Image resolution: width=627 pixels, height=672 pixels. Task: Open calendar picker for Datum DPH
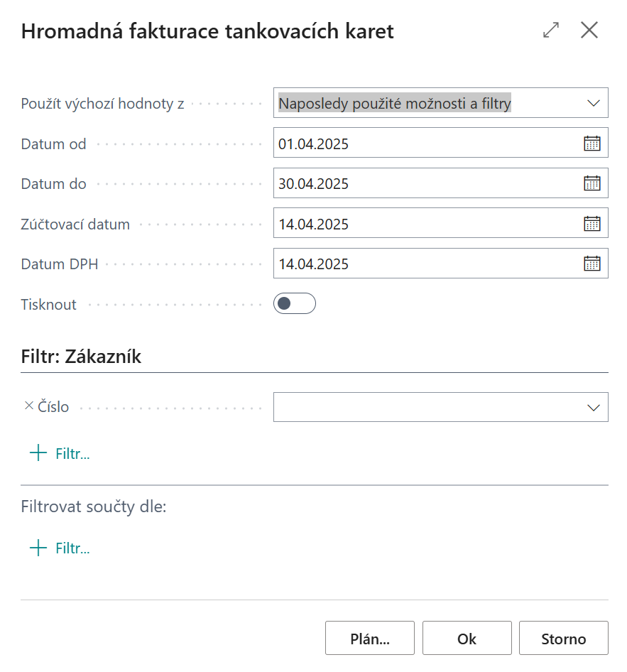(591, 264)
